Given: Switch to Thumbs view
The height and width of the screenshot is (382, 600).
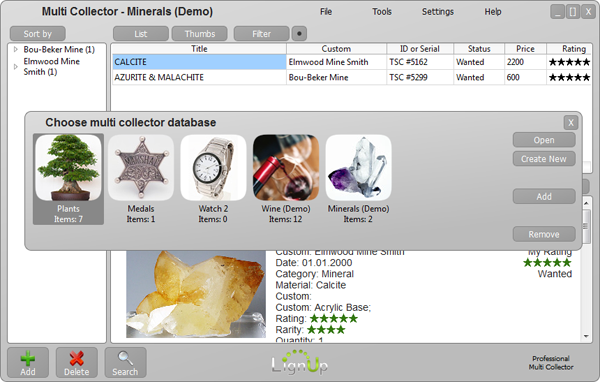Looking at the screenshot, I should (x=200, y=34).
